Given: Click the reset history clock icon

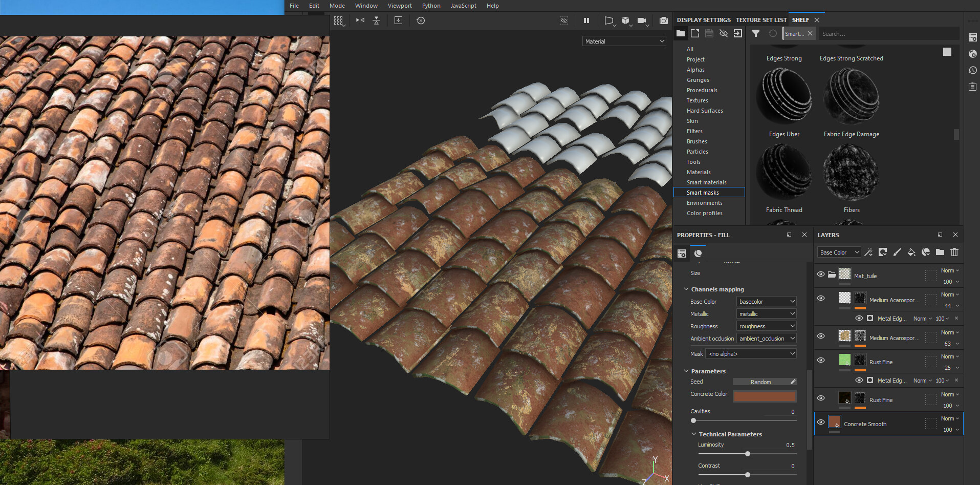Looking at the screenshot, I should 421,20.
